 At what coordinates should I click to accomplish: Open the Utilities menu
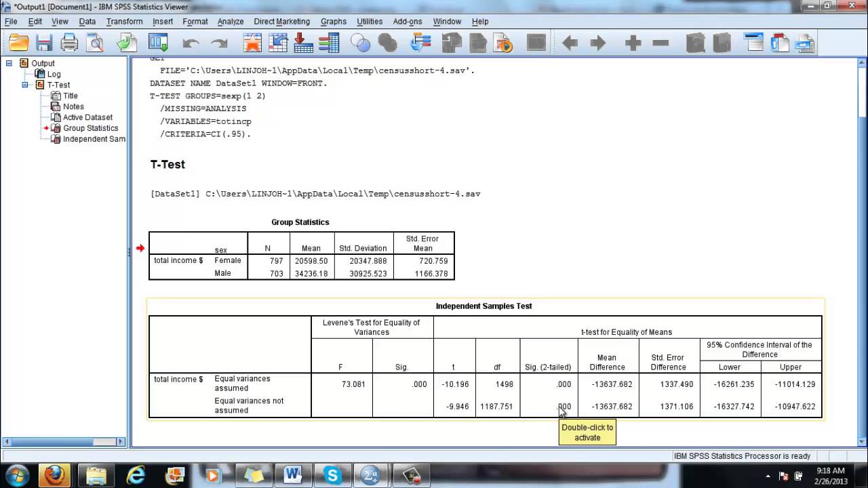click(x=370, y=22)
